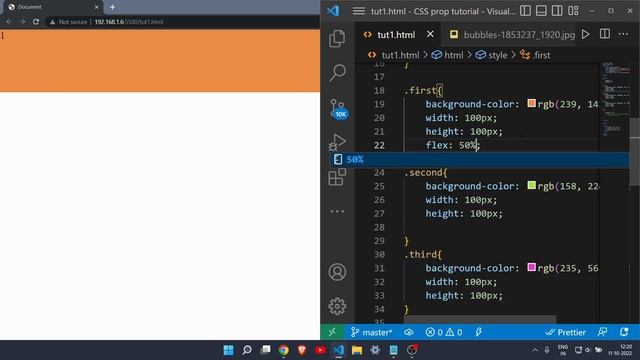Viewport: 640px width, 360px height.
Task: Switch branch via master* in status bar
Action: click(371, 332)
